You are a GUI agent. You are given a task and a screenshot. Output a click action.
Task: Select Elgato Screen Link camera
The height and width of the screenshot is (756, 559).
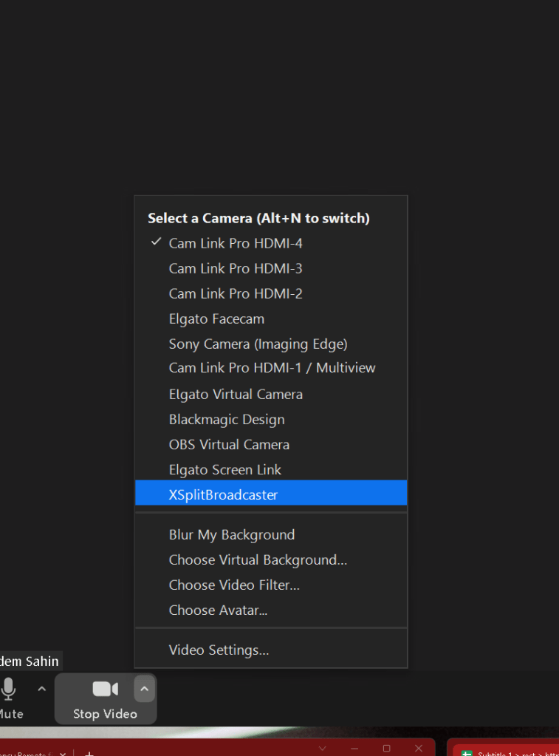point(271,469)
